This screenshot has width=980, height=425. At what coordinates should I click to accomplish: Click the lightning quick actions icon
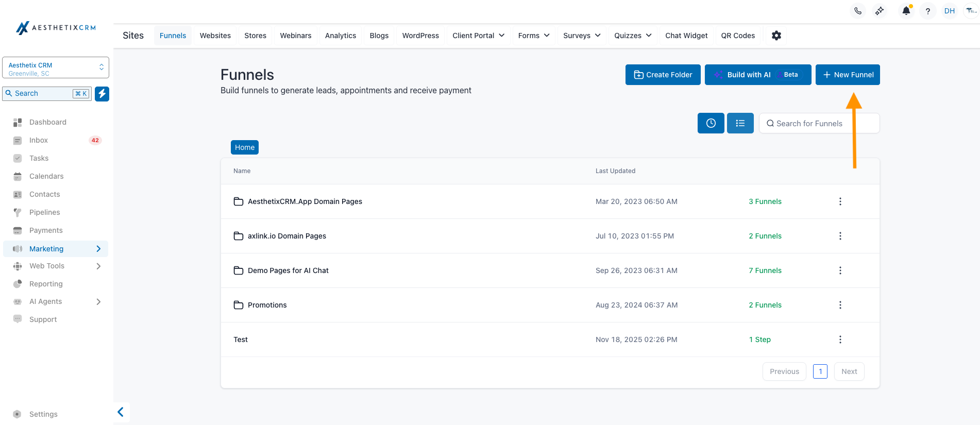click(x=102, y=94)
